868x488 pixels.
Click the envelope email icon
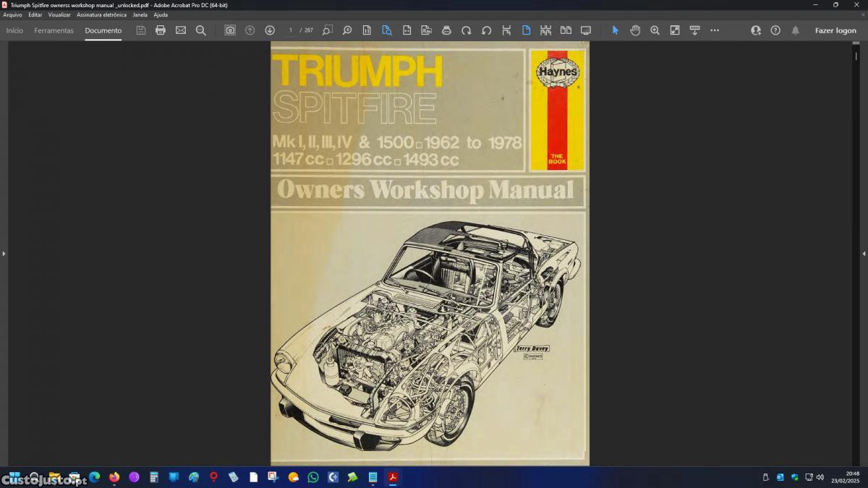pos(181,30)
